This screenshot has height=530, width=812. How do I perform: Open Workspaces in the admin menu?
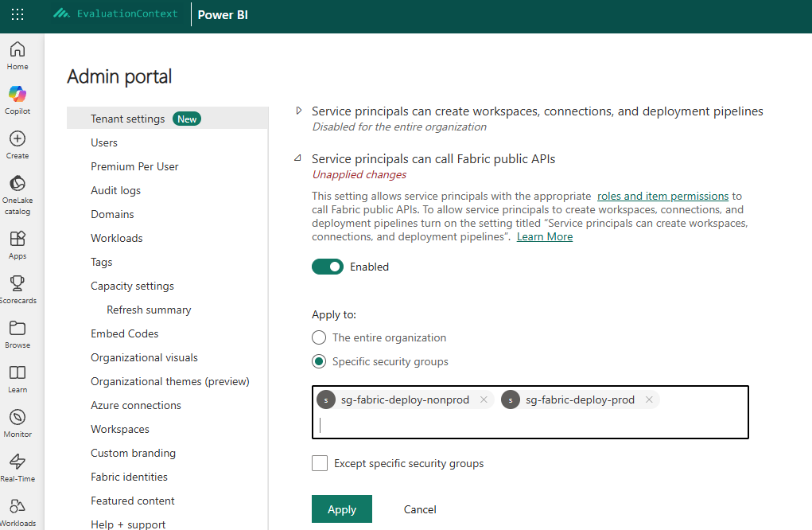(119, 429)
